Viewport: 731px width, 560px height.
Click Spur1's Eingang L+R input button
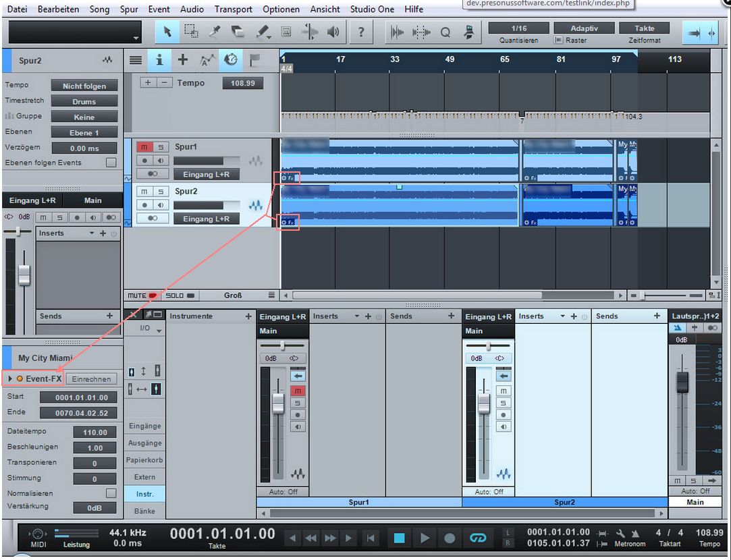tap(206, 174)
